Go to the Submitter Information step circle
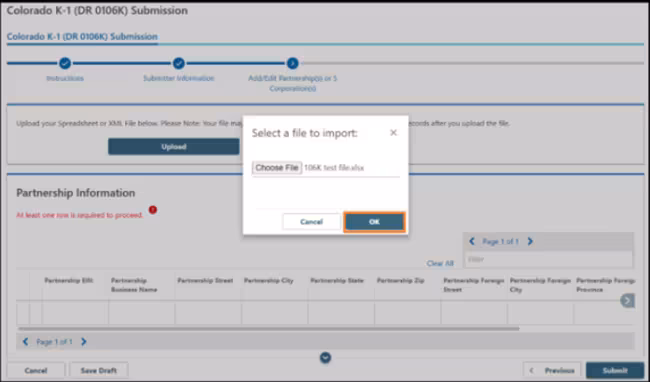The height and width of the screenshot is (382, 650). tap(179, 63)
